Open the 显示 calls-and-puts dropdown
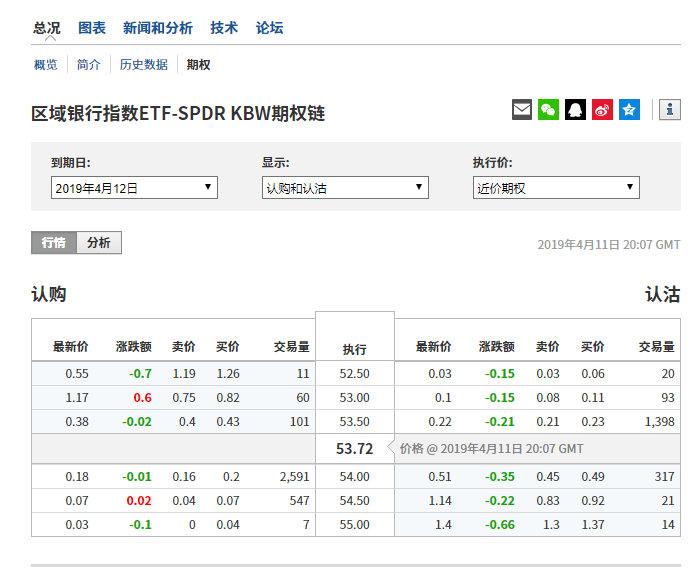The width and height of the screenshot is (695, 574). (345, 187)
